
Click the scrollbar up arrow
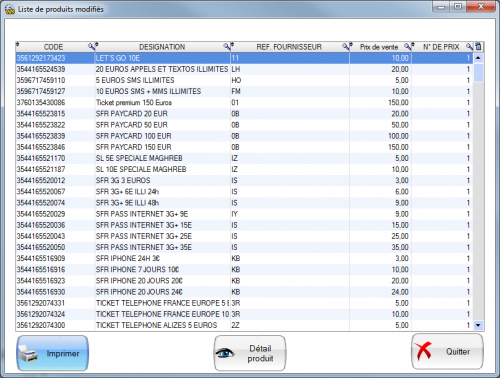tap(479, 58)
